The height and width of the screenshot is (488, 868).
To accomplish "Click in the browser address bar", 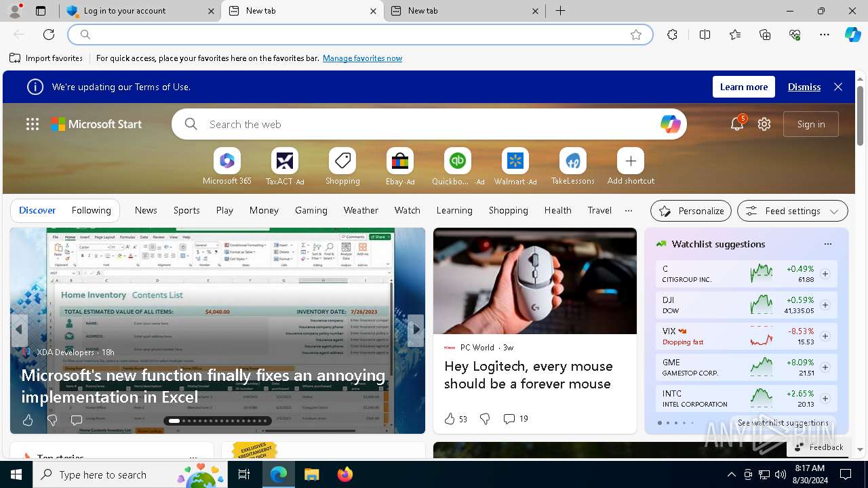I will pyautogui.click(x=359, y=35).
